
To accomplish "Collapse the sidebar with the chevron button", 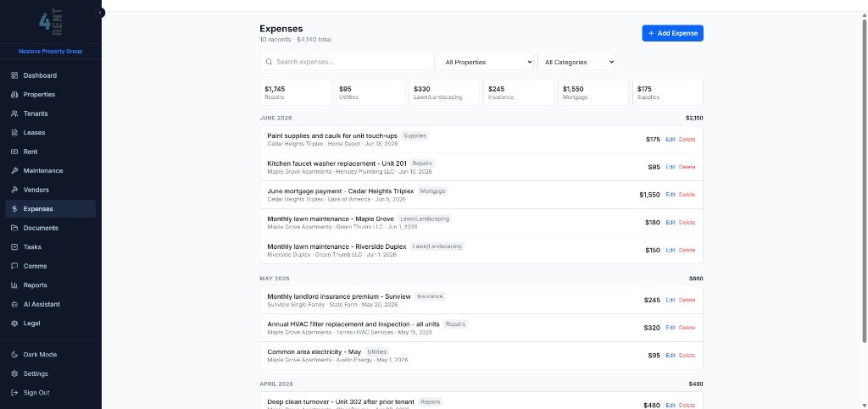I will click(100, 12).
